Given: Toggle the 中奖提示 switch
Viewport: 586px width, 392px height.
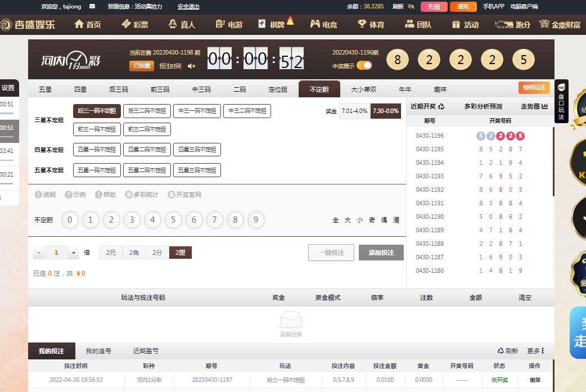Looking at the screenshot, I should point(364,66).
